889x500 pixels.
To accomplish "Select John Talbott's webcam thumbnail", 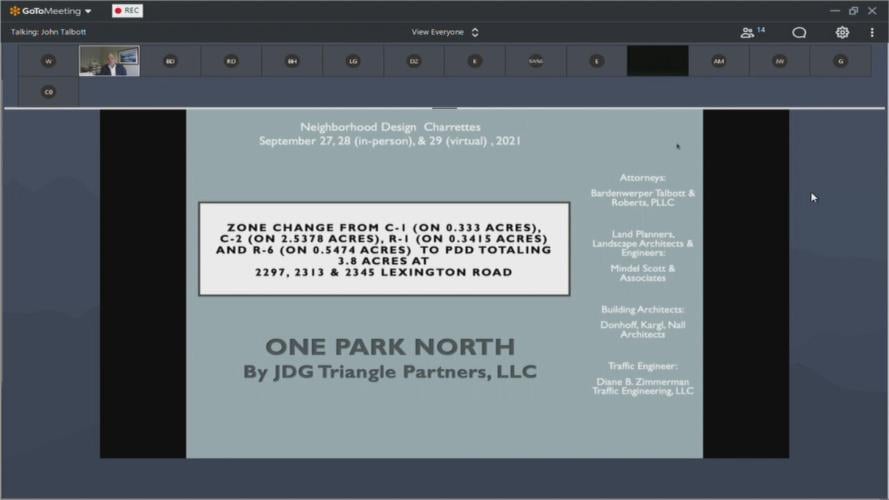I will pos(109,61).
